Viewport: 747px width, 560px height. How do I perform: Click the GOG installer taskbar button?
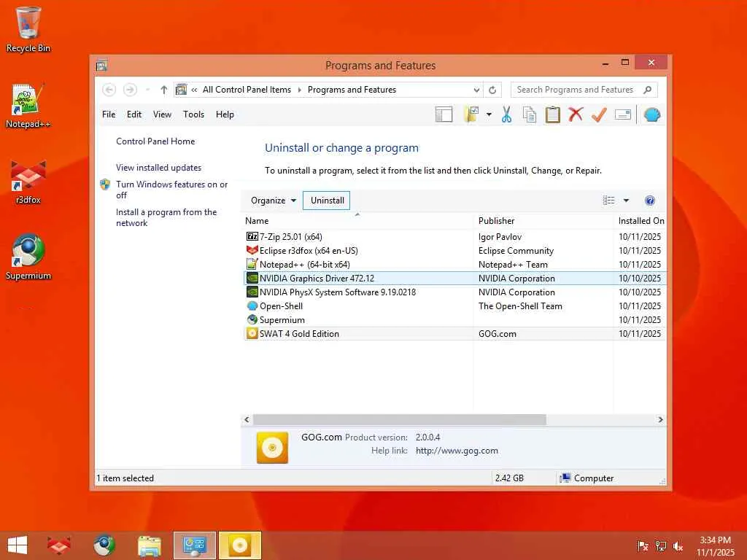click(239, 545)
